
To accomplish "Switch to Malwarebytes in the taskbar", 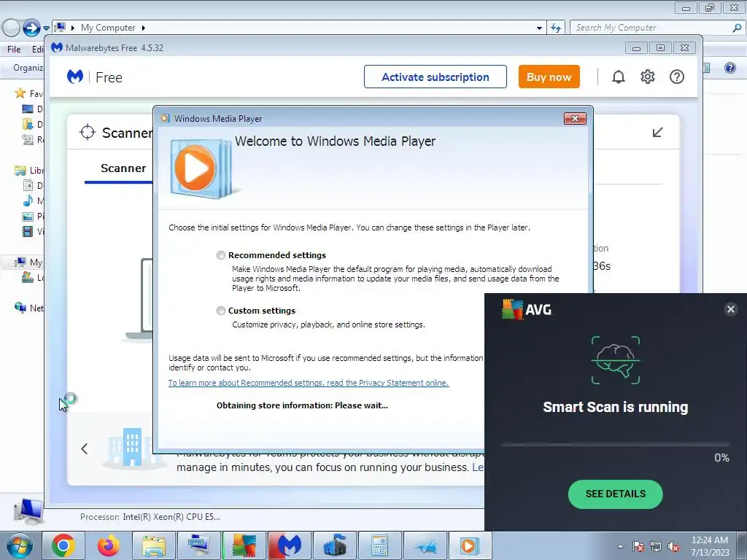I will 289,545.
